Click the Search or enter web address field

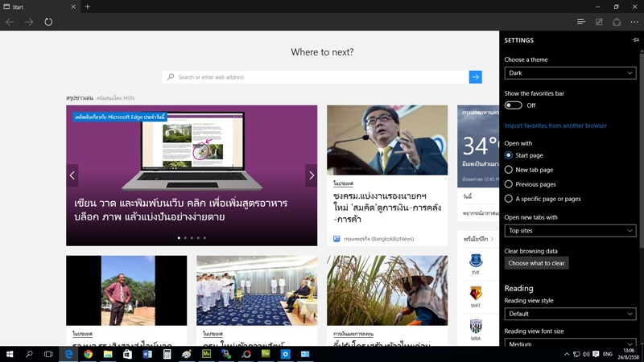316,76
